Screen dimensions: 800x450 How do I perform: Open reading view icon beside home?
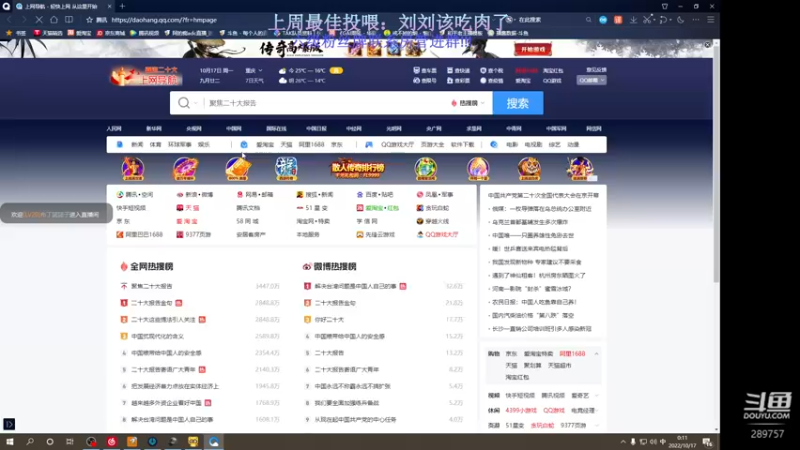click(68, 20)
